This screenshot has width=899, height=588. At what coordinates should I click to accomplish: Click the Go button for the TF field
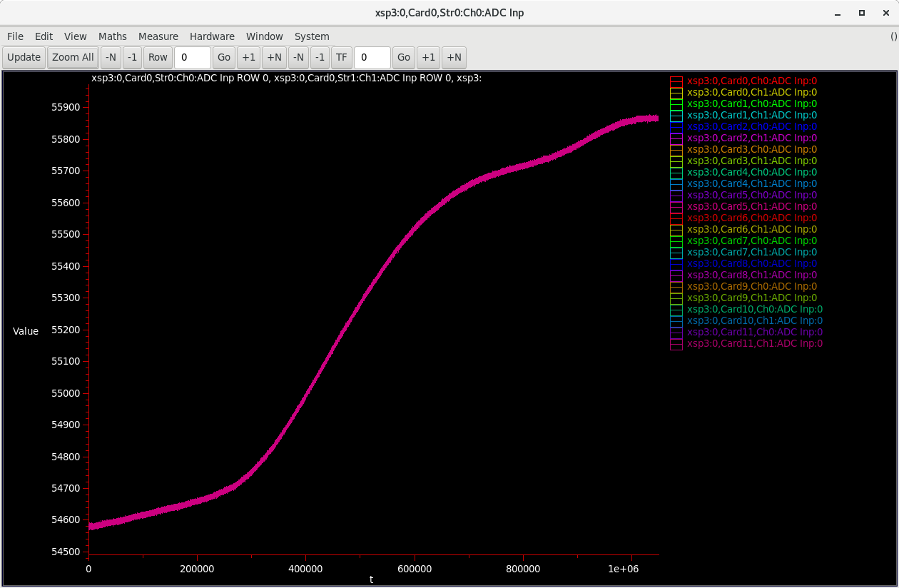coord(404,57)
